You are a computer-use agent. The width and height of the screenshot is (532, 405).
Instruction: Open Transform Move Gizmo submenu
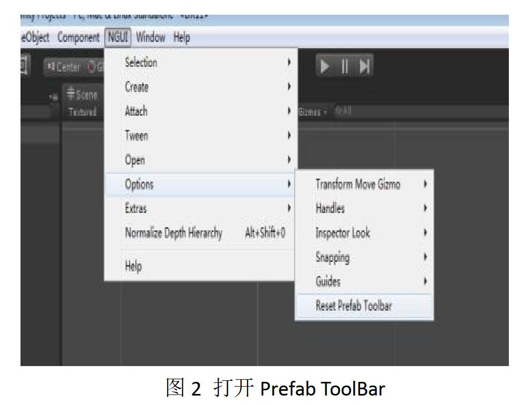(365, 184)
